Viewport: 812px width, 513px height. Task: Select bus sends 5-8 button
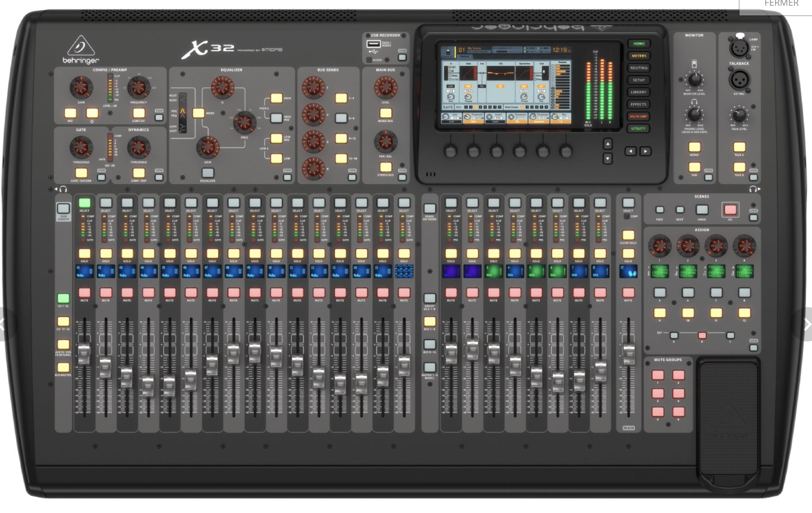pos(341,118)
